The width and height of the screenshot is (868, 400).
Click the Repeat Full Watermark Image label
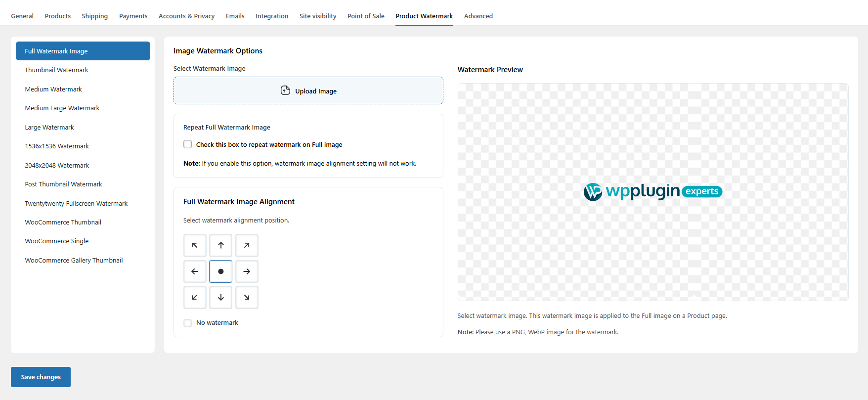tap(227, 127)
